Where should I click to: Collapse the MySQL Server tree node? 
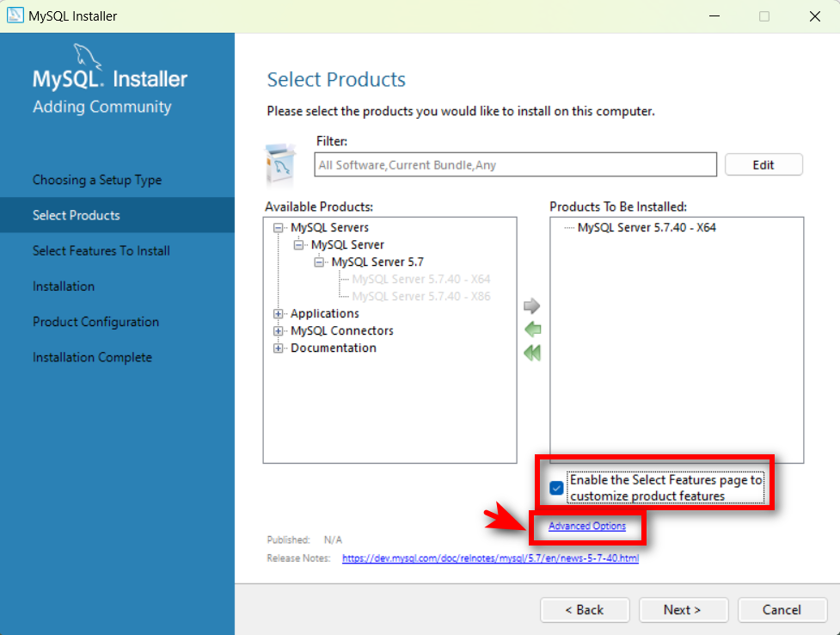point(298,245)
